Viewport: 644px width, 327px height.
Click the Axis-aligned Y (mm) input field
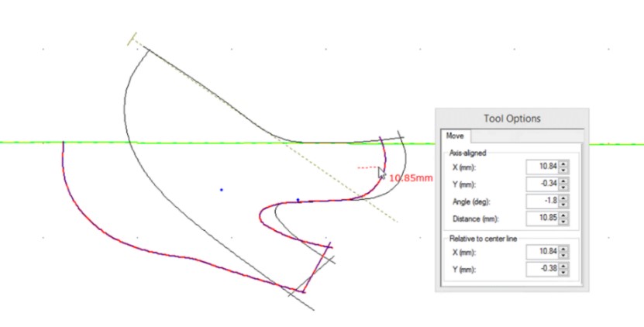(542, 184)
